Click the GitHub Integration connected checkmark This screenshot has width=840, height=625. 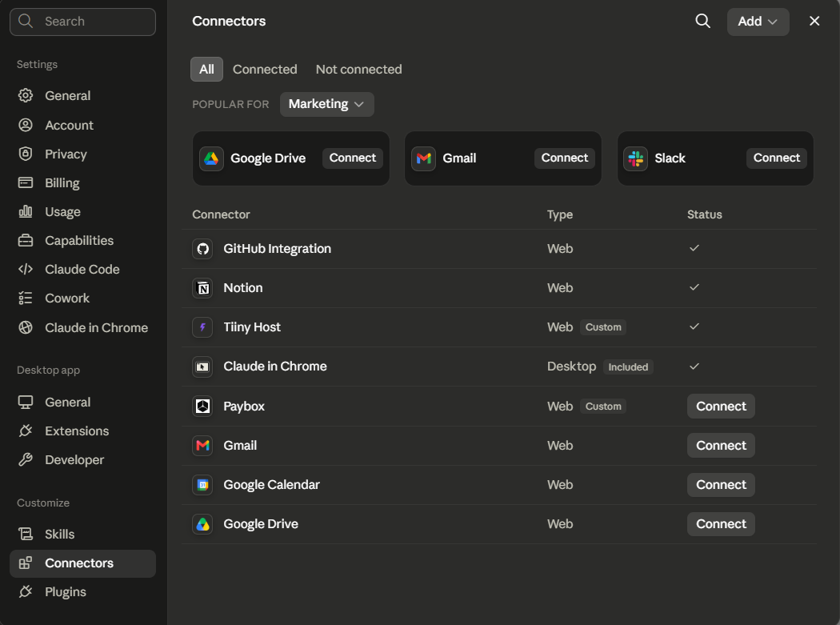pos(694,248)
